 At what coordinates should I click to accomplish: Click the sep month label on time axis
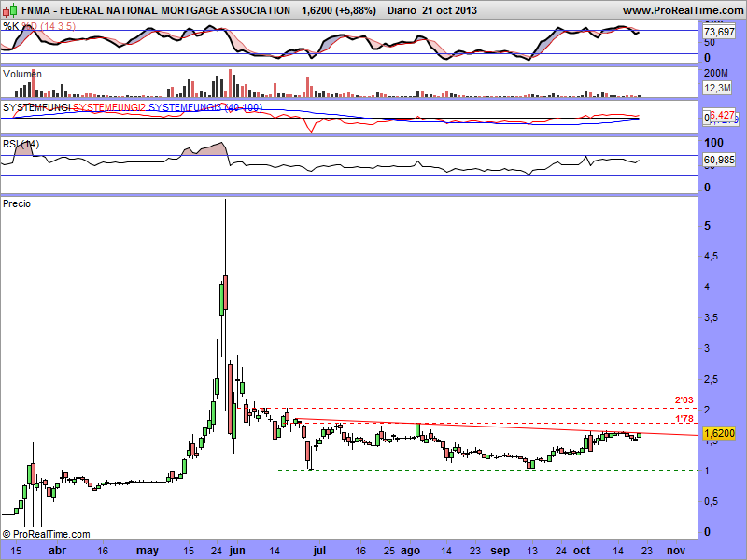coord(500,552)
